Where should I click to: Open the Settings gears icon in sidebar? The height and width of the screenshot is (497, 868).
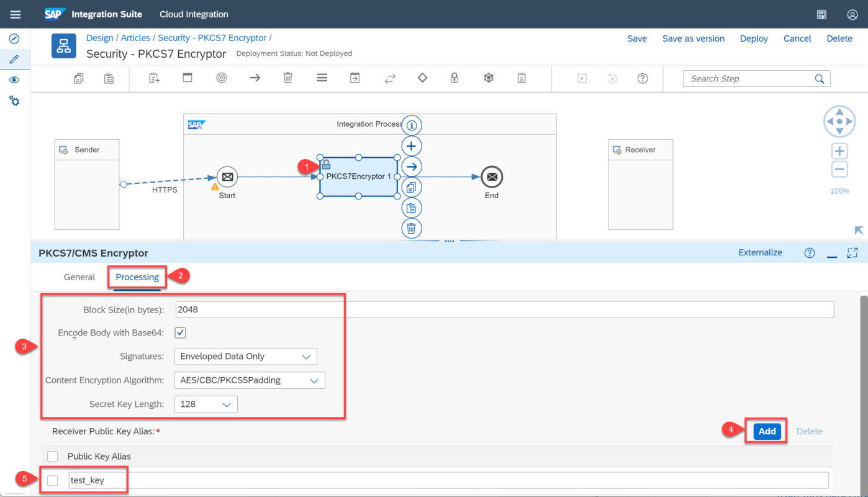click(x=14, y=101)
